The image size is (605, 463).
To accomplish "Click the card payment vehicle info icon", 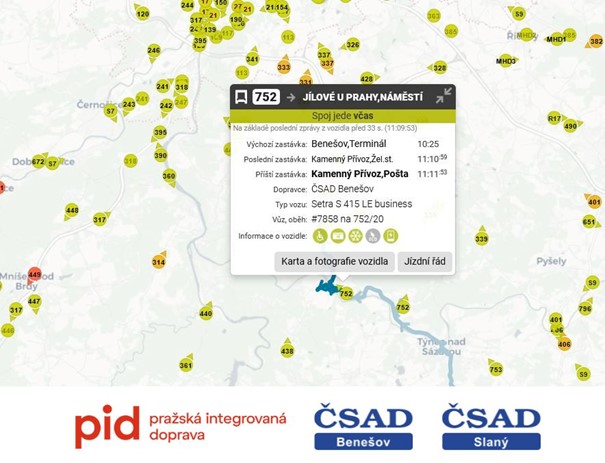I will click(338, 236).
